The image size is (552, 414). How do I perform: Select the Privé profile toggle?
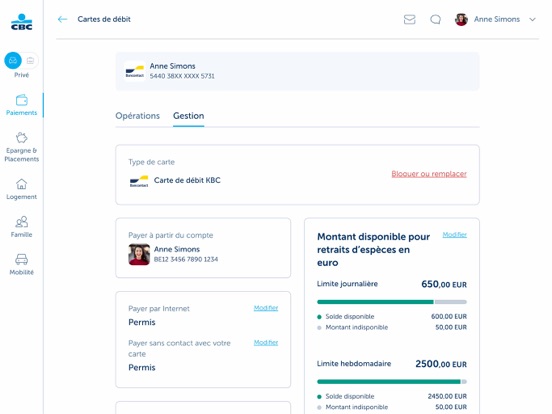(13, 61)
